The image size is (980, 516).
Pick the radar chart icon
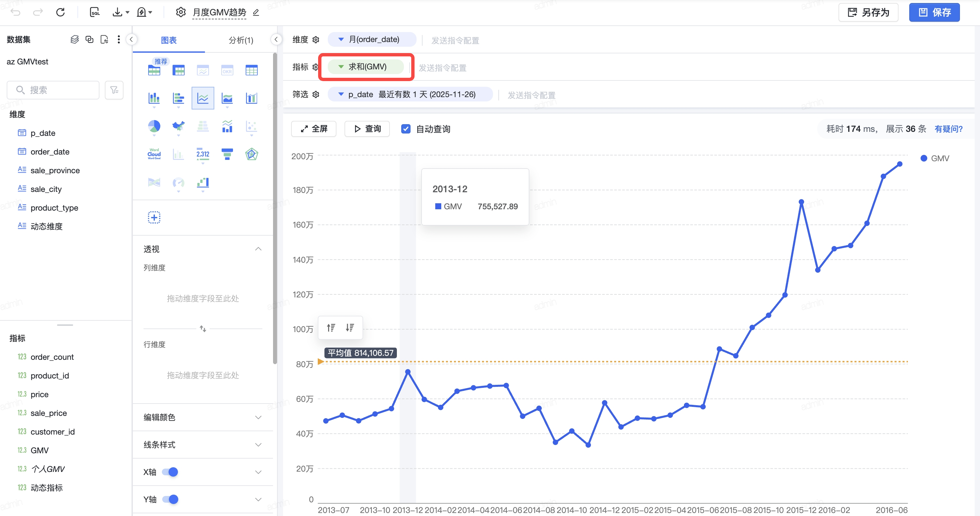(x=251, y=154)
